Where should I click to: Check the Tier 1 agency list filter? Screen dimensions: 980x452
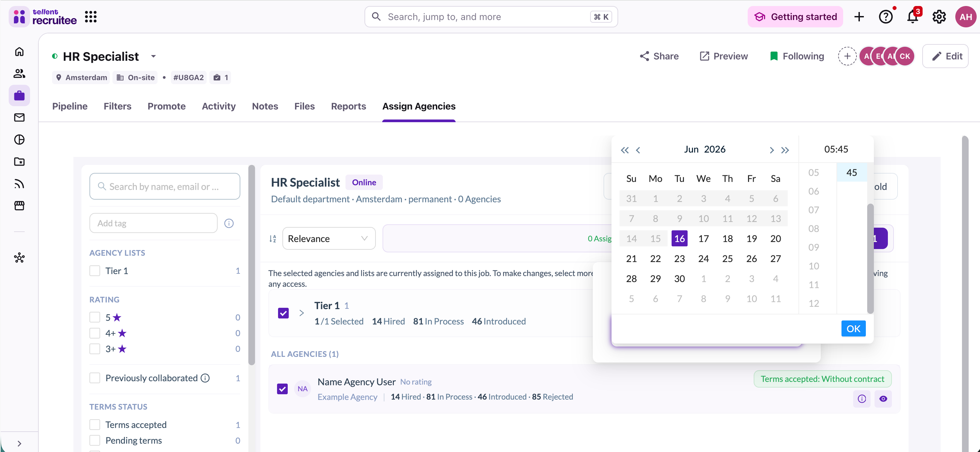[95, 271]
